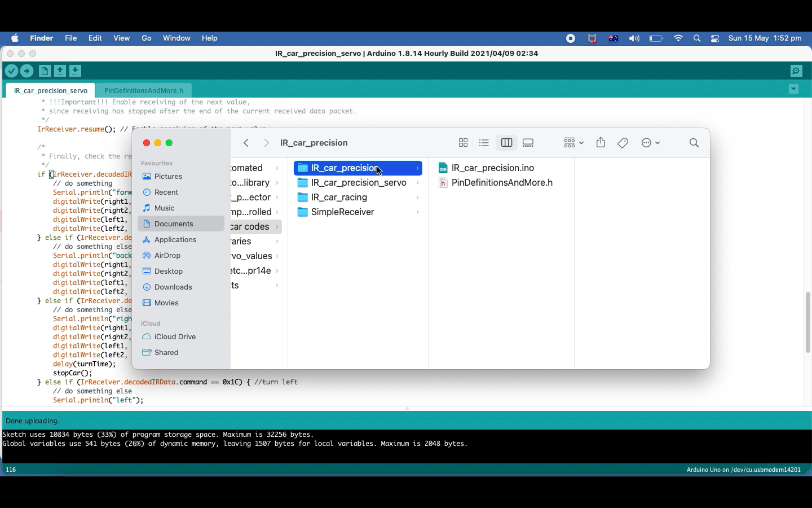Open the Window menu
Viewport: 812px width, 508px height.
176,38
